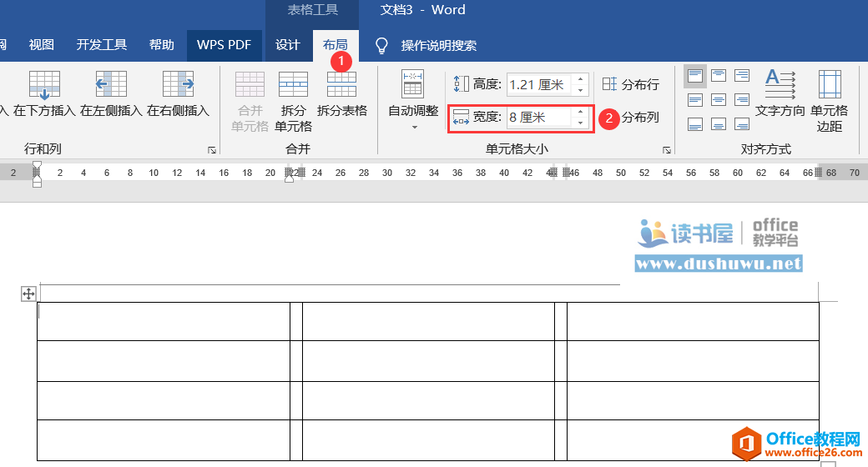Click the table move handle
The height and width of the screenshot is (467, 868).
point(28,294)
